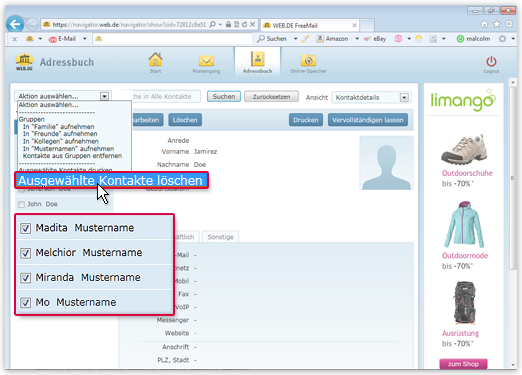Click the pink swirl toolbar icon

pos(398,39)
